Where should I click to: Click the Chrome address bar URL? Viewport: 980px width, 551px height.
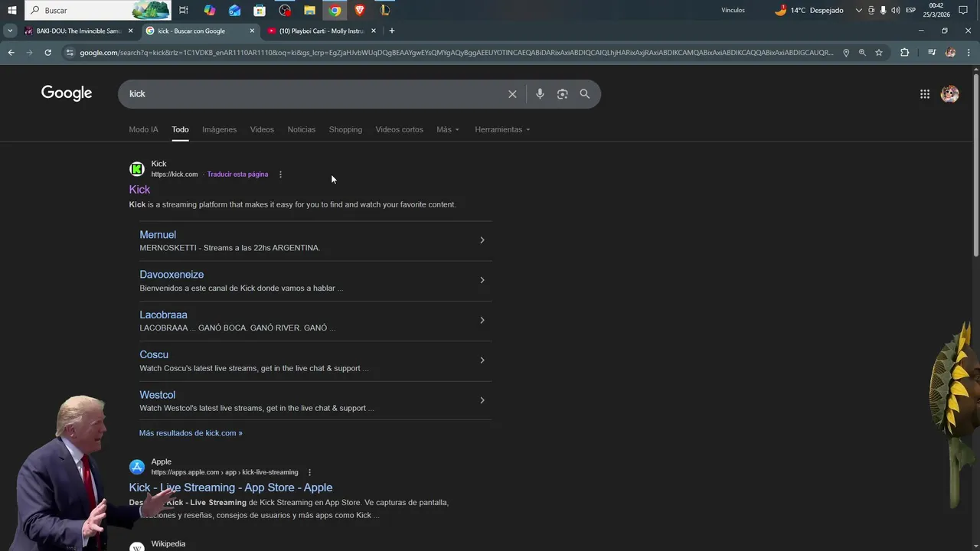coord(456,53)
